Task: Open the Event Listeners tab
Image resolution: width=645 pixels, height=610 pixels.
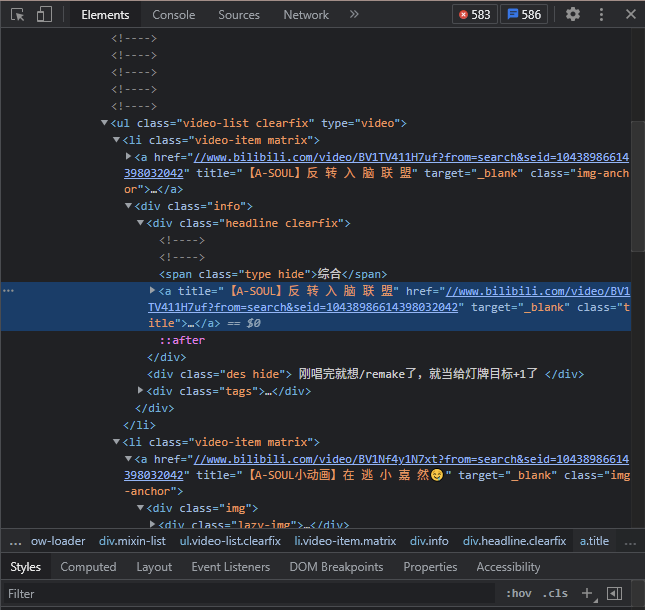Action: [230, 566]
